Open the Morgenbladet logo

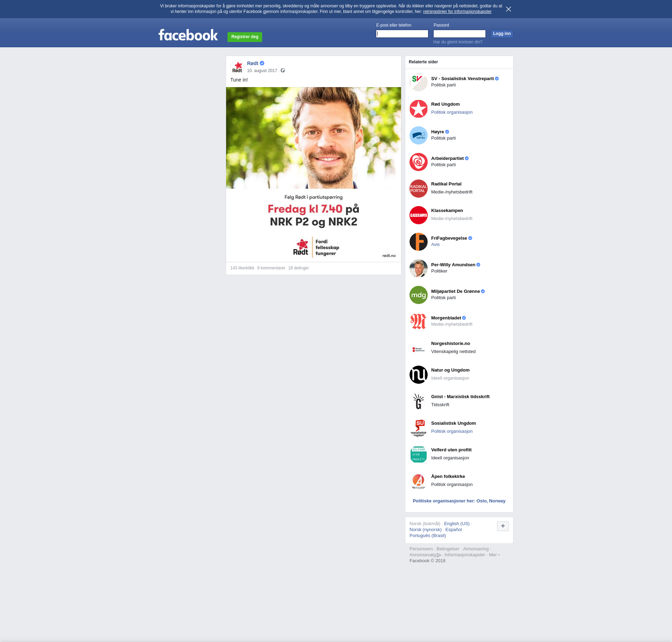(419, 322)
